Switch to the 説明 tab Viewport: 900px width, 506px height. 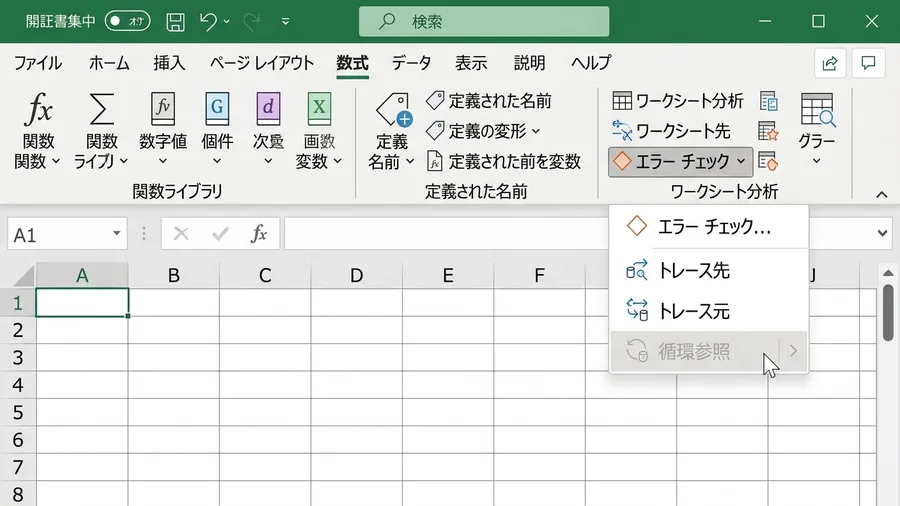coord(529,63)
